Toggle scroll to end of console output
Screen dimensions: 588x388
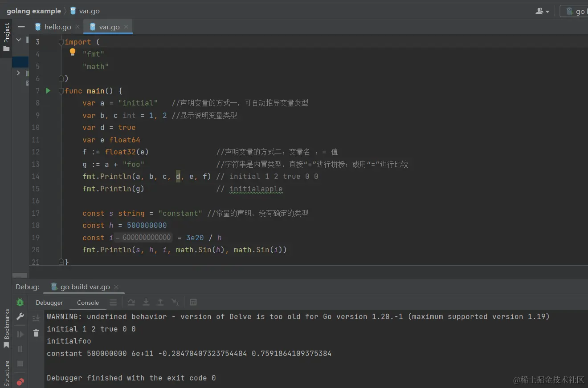[36, 318]
